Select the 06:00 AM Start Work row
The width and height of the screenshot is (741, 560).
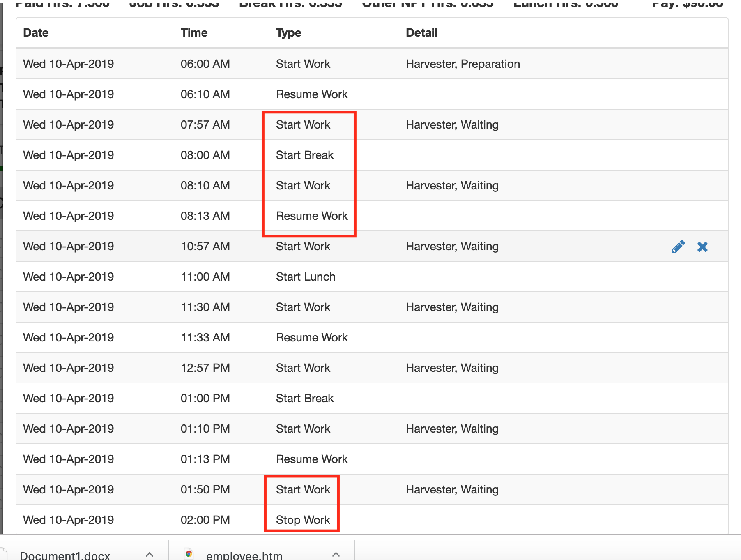pos(303,64)
